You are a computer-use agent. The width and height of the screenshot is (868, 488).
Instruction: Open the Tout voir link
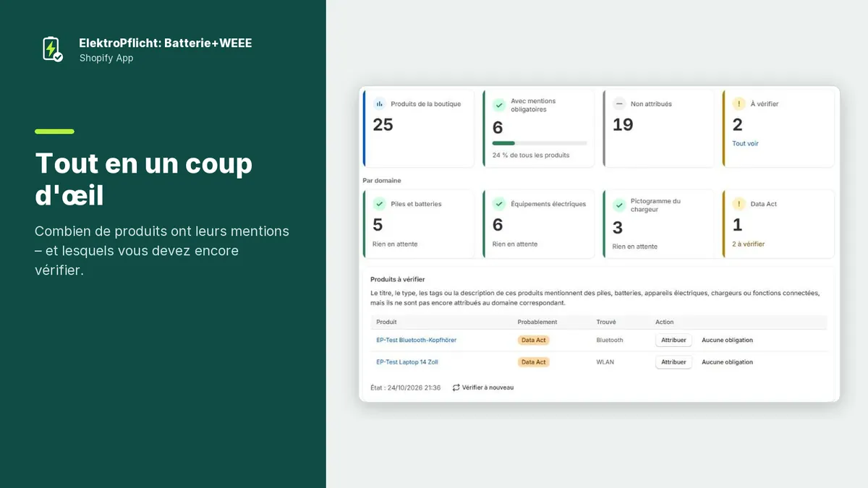[745, 144]
